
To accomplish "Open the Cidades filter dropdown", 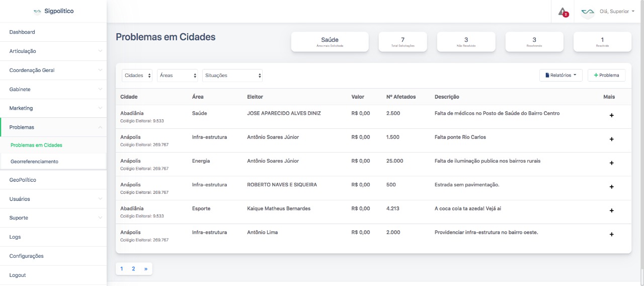I will 137,76.
